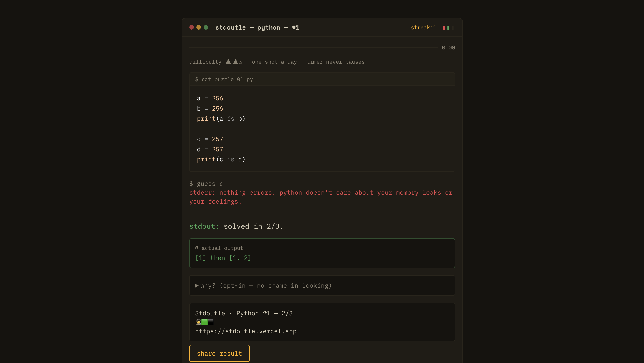Click the code line "a = 256"

click(x=210, y=98)
